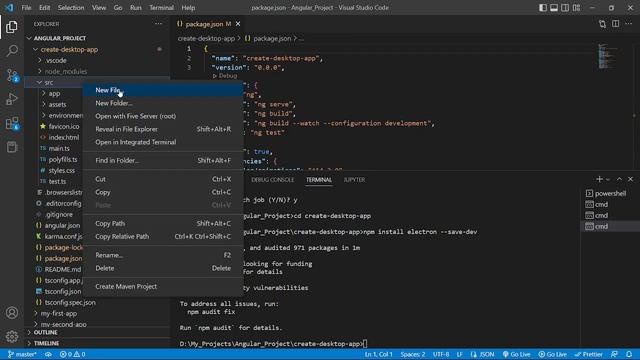Click the Ln 1, Col 1 cursor position
The image size is (640, 360).
pos(378,354)
